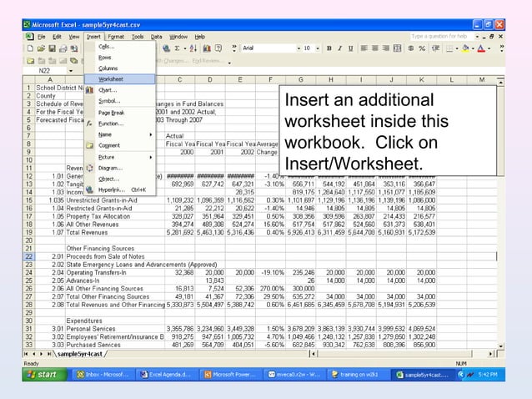Select the sample5yr4cast sheet tab
532x399 pixels.
click(x=80, y=354)
